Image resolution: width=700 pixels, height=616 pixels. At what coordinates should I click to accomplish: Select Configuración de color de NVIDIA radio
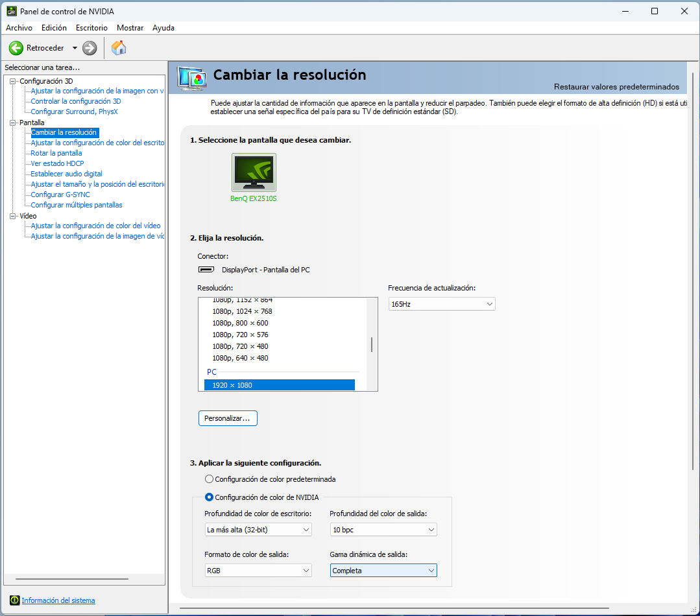click(209, 497)
